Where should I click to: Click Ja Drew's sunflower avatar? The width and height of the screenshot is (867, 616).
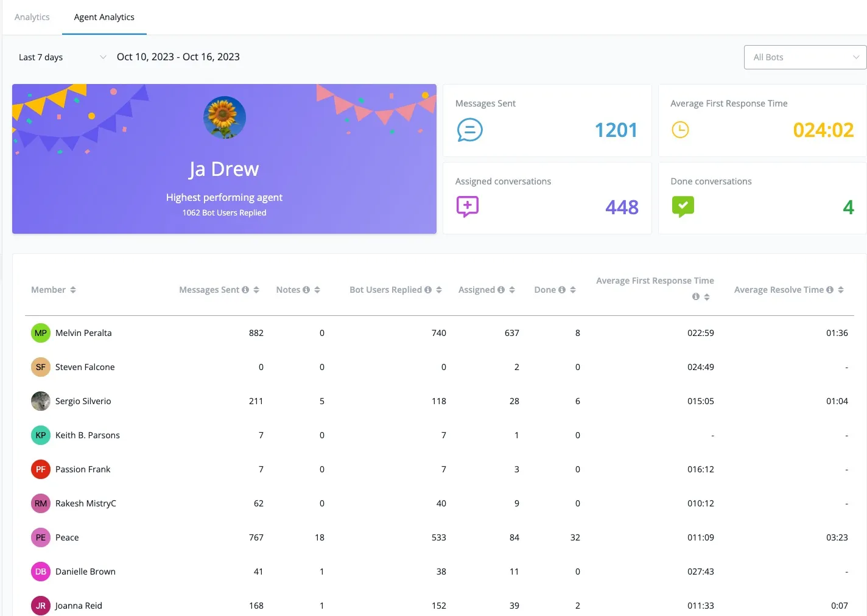click(225, 117)
